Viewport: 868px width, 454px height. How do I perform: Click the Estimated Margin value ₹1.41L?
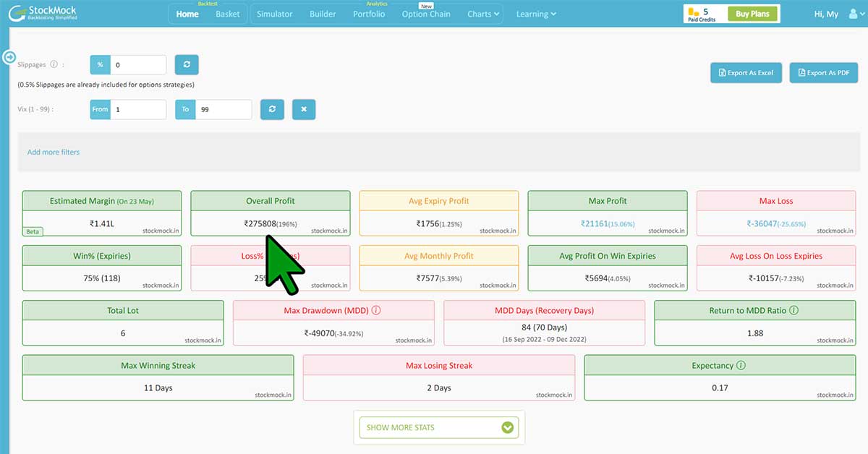[x=102, y=224]
